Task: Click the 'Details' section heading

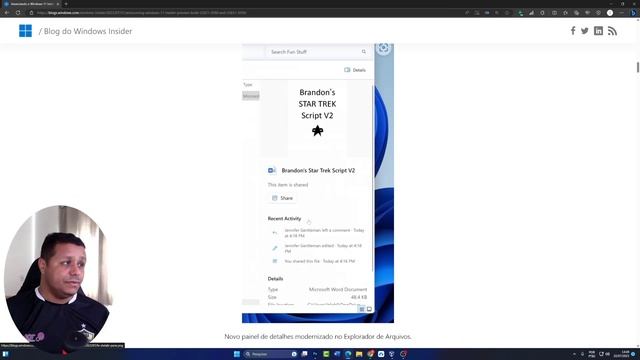Action: 275,279
